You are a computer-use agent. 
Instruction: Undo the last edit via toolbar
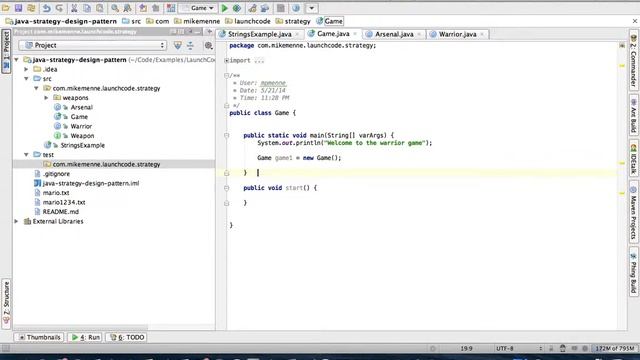pyautogui.click(x=47, y=8)
